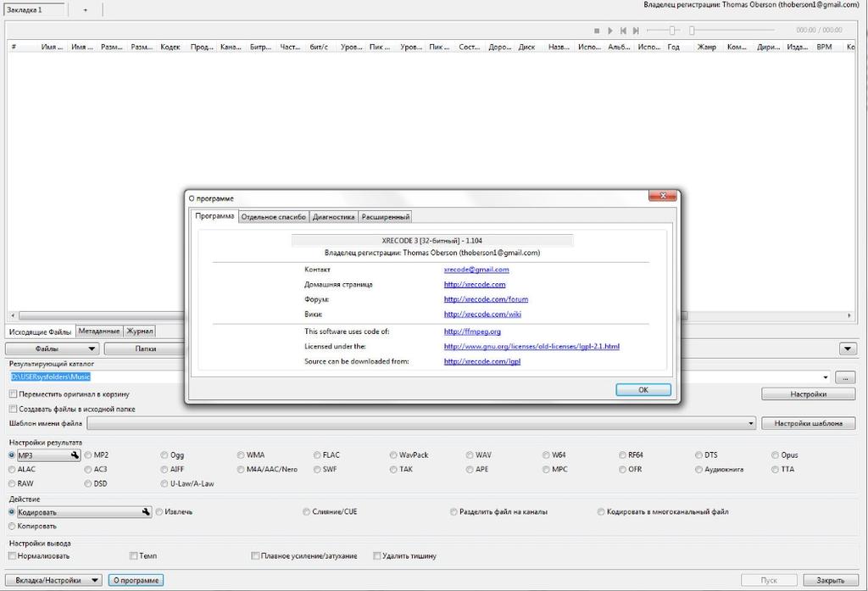Image resolution: width=868 pixels, height=591 pixels.
Task: Select the Закладка 1 tab
Action: [34, 10]
